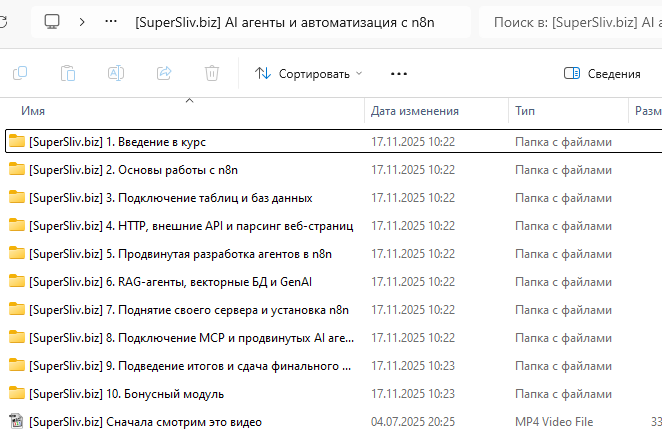The width and height of the screenshot is (662, 444).
Task: Click the Copy toolbar icon
Action: pyautogui.click(x=20, y=73)
